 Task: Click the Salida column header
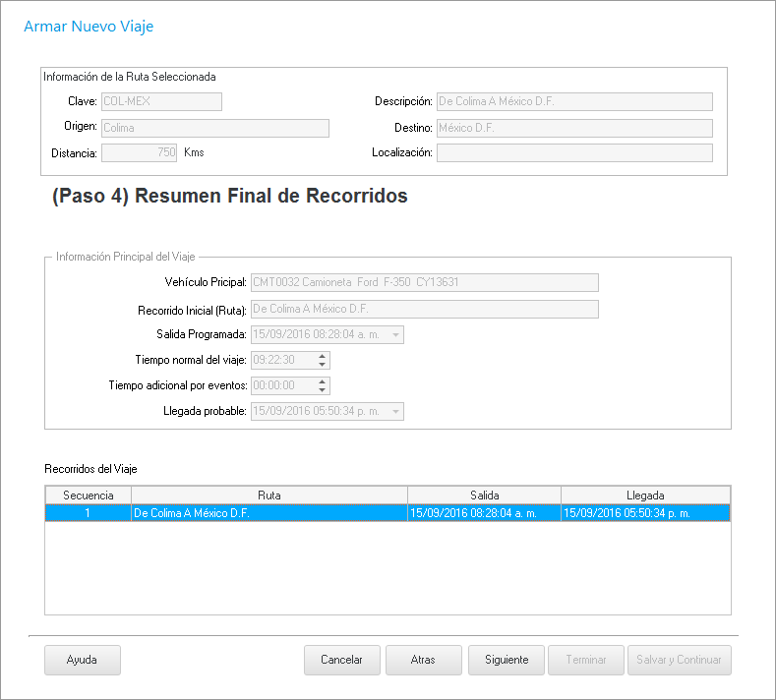[x=484, y=496]
